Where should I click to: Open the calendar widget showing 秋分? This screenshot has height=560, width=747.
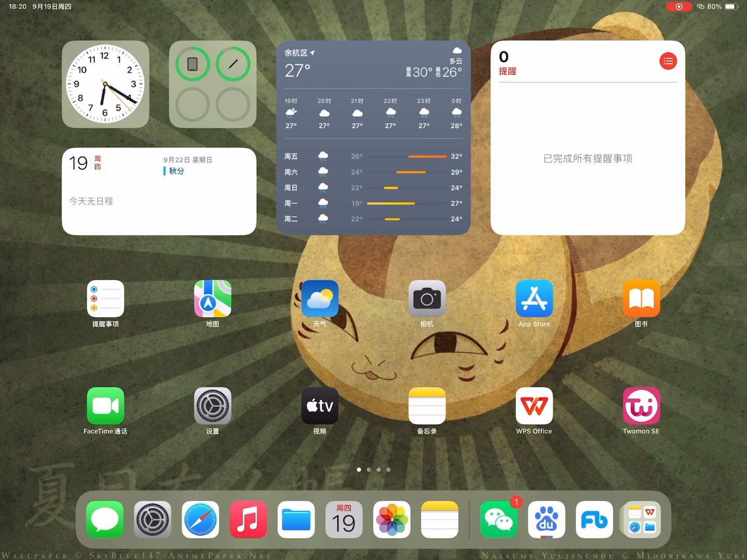point(159,191)
